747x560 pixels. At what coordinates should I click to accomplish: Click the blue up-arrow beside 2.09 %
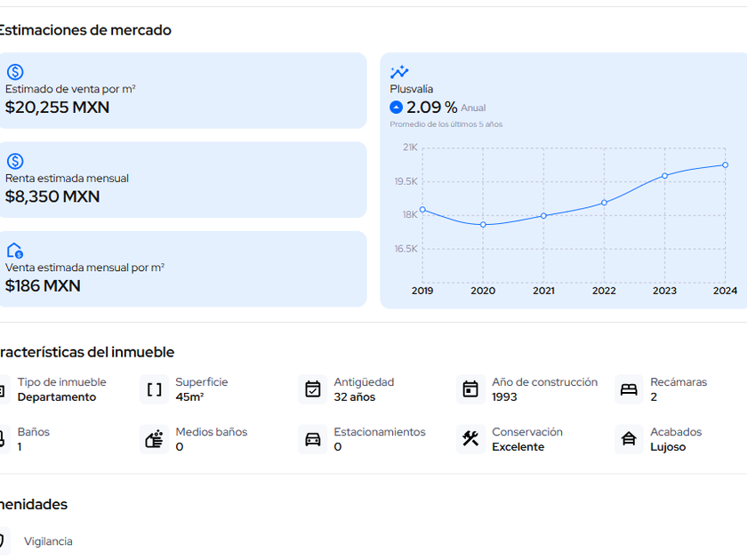pos(397,108)
